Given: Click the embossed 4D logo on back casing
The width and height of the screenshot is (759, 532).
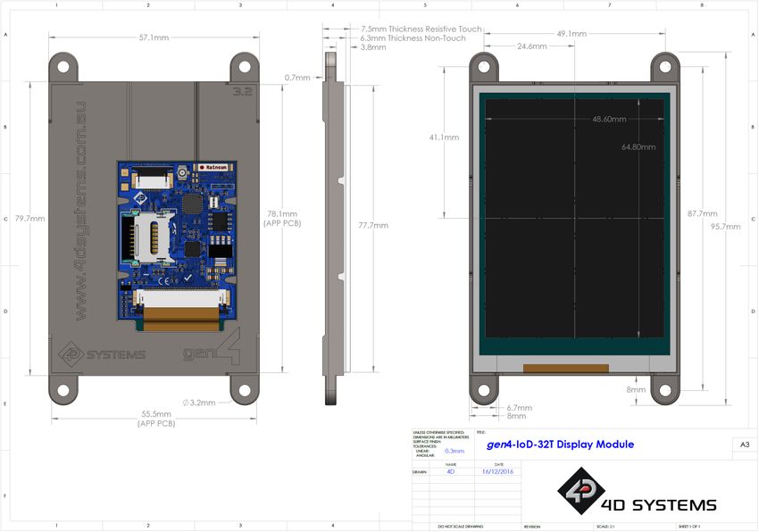Looking at the screenshot, I should pos(71,354).
